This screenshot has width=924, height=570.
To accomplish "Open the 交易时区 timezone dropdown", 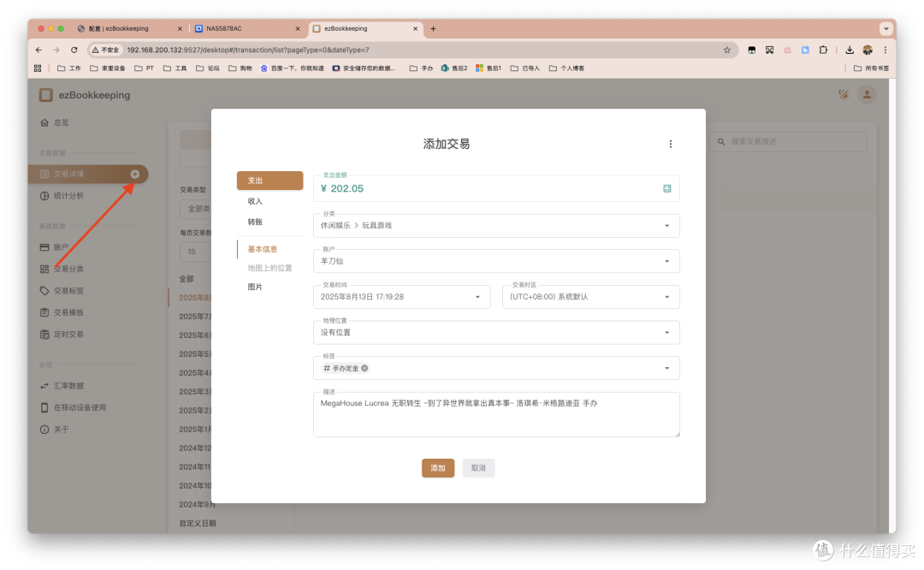I will (590, 296).
